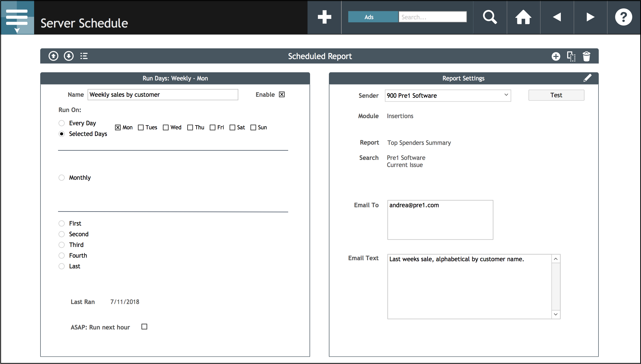Click the Current Issue search value
The image size is (641, 364).
405,165
